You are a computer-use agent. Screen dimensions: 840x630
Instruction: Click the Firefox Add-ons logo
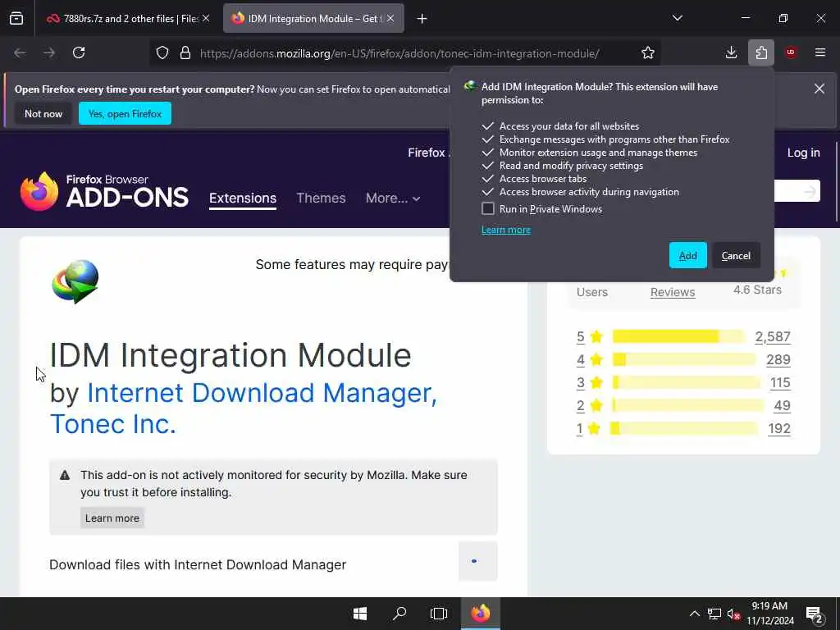click(x=104, y=191)
